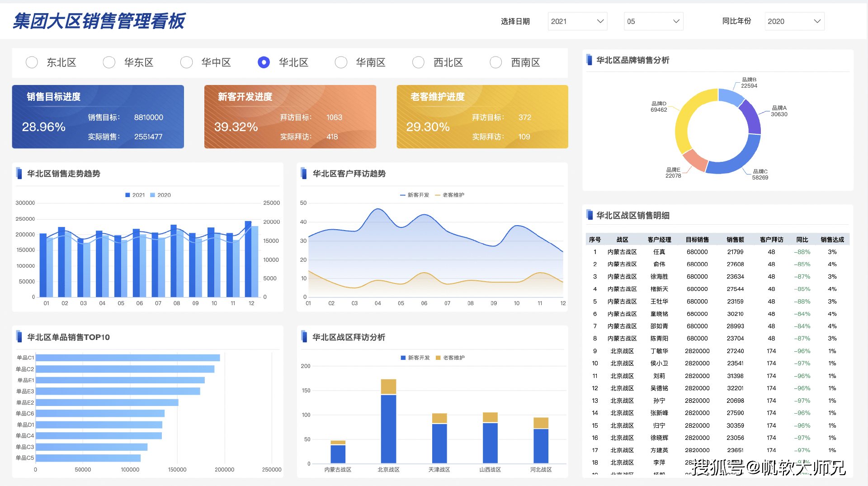
Task: Open the 同比年份 2020 dropdown
Action: [x=794, y=21]
